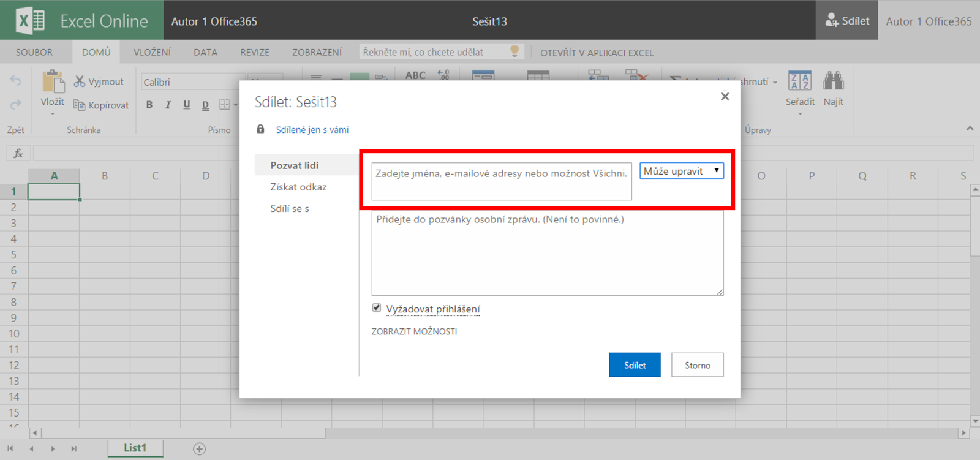
Task: Switch to the ZOBRAZENÍ tab
Action: pyautogui.click(x=317, y=52)
